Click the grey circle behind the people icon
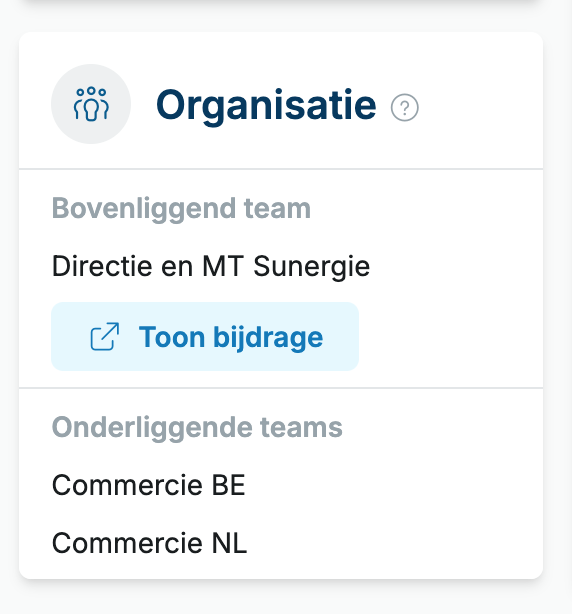The image size is (572, 614). click(x=91, y=104)
